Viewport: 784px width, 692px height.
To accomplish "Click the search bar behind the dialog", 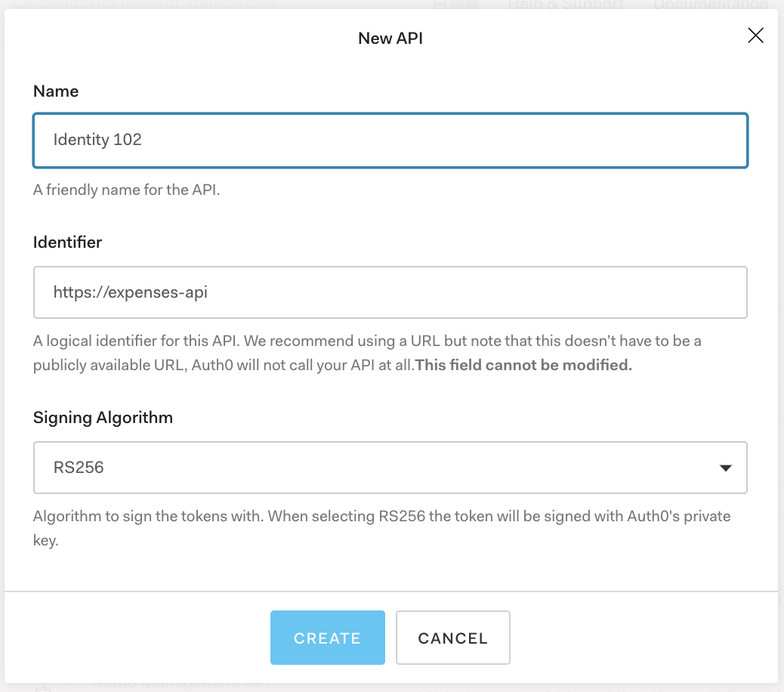I will (151, 4).
